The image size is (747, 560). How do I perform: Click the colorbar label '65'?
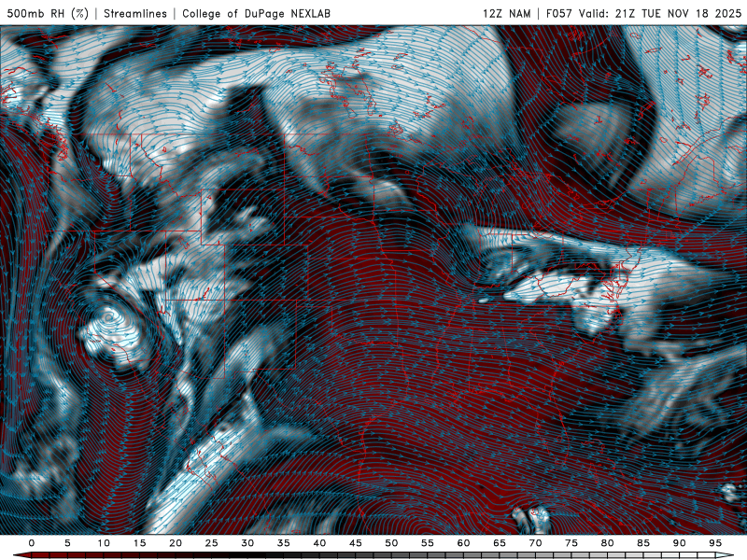(x=500, y=543)
